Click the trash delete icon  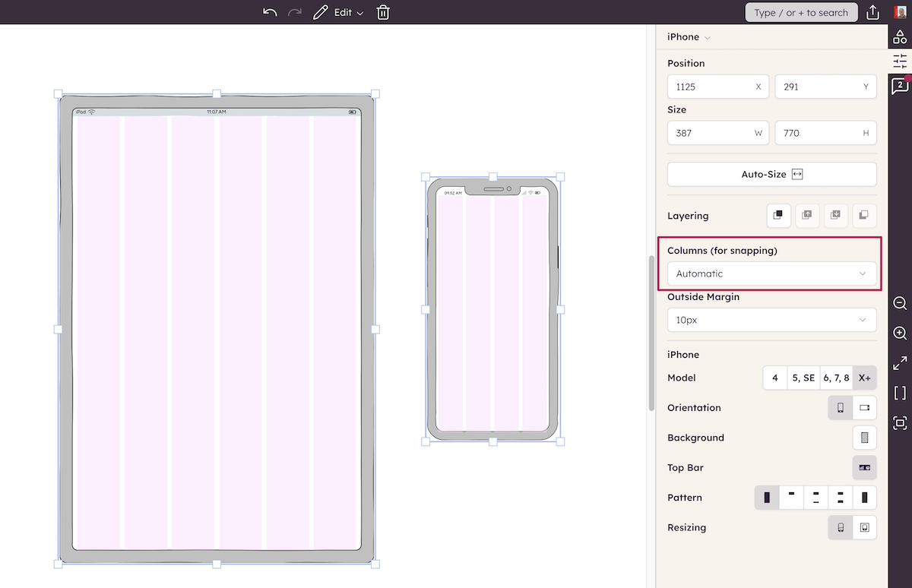pos(383,12)
